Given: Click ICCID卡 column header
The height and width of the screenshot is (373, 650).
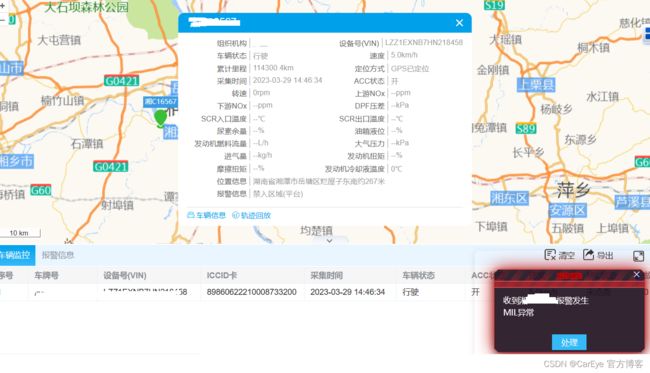Looking at the screenshot, I should 222,276.
